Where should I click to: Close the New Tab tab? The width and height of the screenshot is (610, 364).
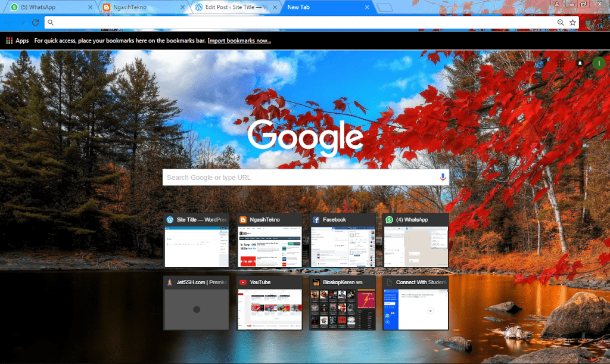367,7
